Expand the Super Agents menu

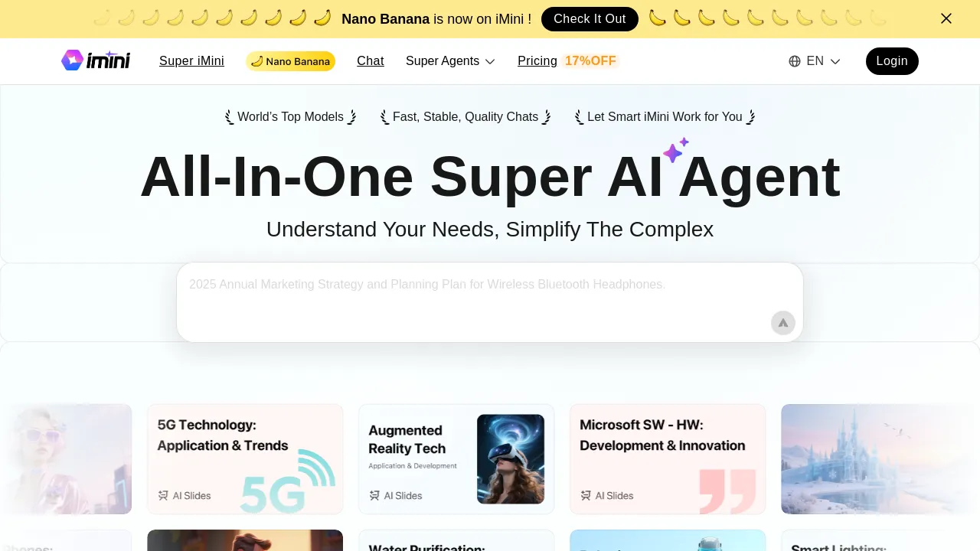(x=450, y=61)
